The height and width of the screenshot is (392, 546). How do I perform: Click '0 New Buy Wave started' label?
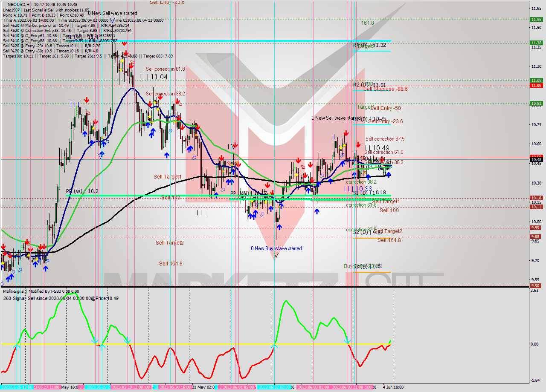click(x=276, y=248)
